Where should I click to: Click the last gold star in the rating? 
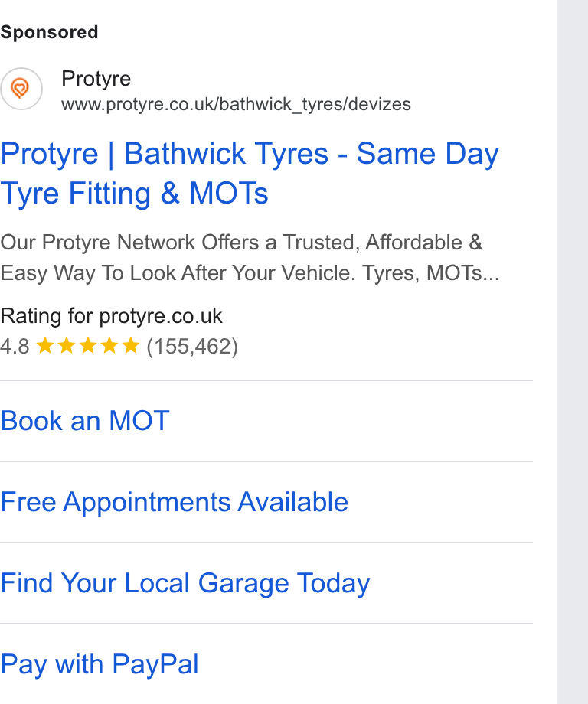point(131,346)
